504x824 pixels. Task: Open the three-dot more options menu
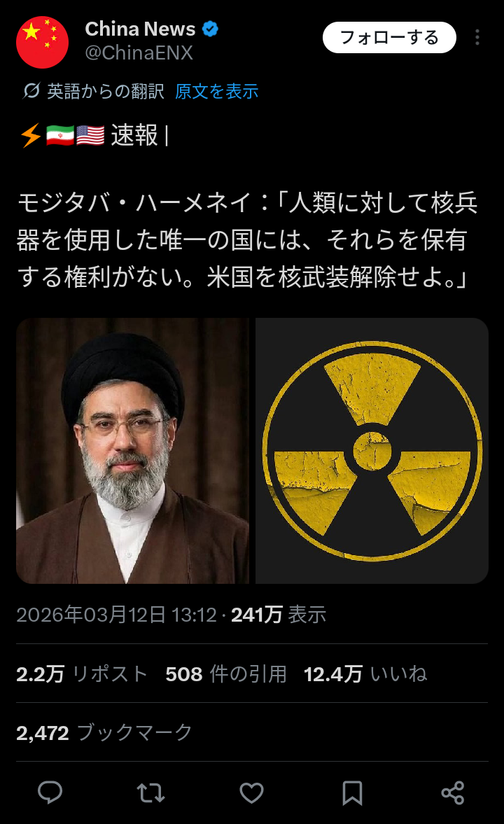[x=477, y=37]
